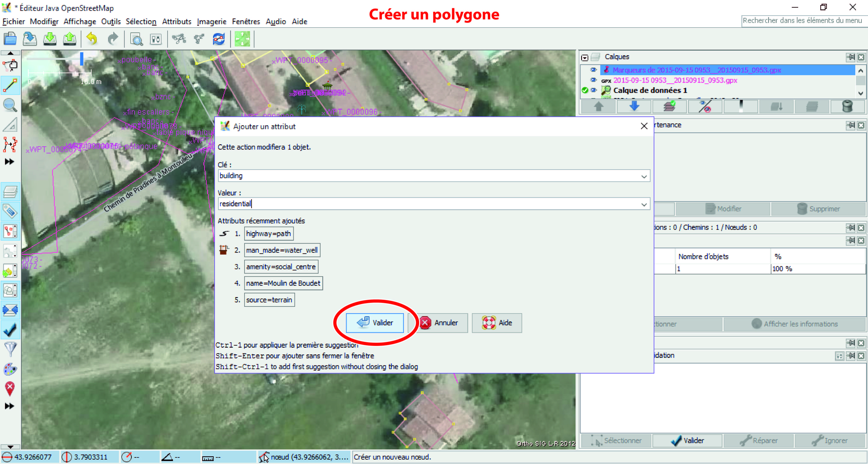Click the Redo arrow icon
Image resolution: width=868 pixels, height=464 pixels.
click(113, 39)
